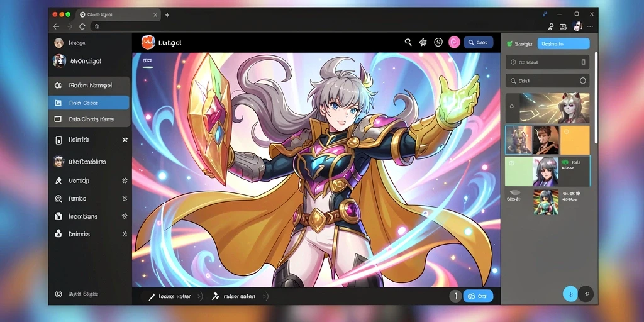Click the orange app logo in header
This screenshot has height=322, width=644.
147,42
